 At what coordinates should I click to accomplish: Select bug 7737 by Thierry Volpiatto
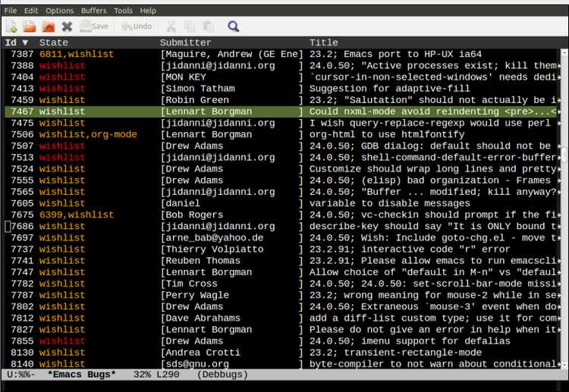(x=282, y=249)
